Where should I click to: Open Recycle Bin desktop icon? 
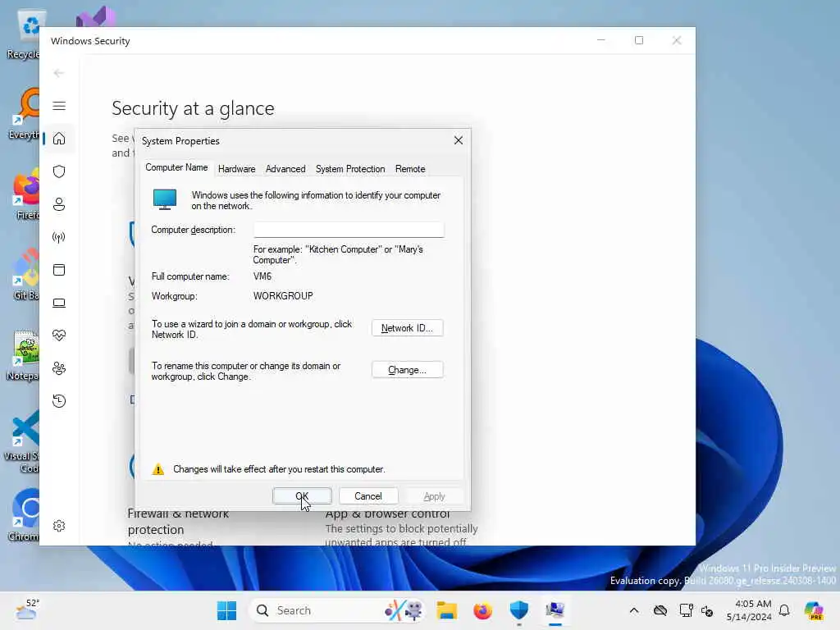pos(25,34)
